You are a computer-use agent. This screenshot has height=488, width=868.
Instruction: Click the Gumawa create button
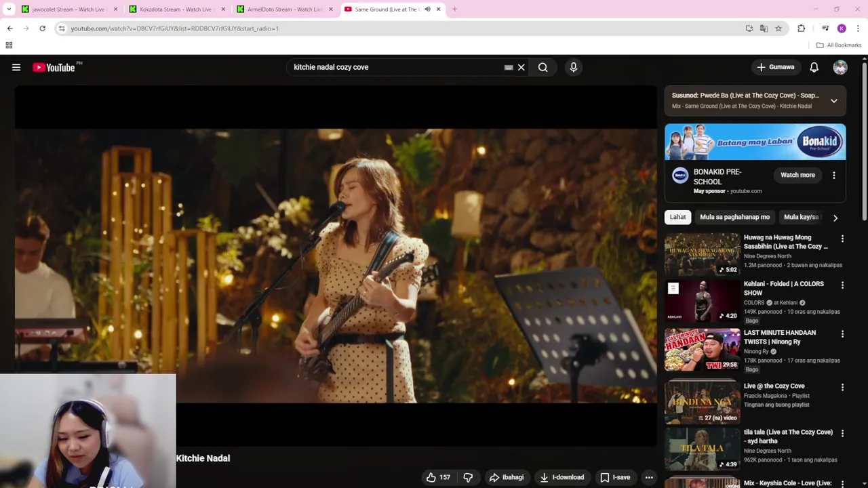pos(775,67)
